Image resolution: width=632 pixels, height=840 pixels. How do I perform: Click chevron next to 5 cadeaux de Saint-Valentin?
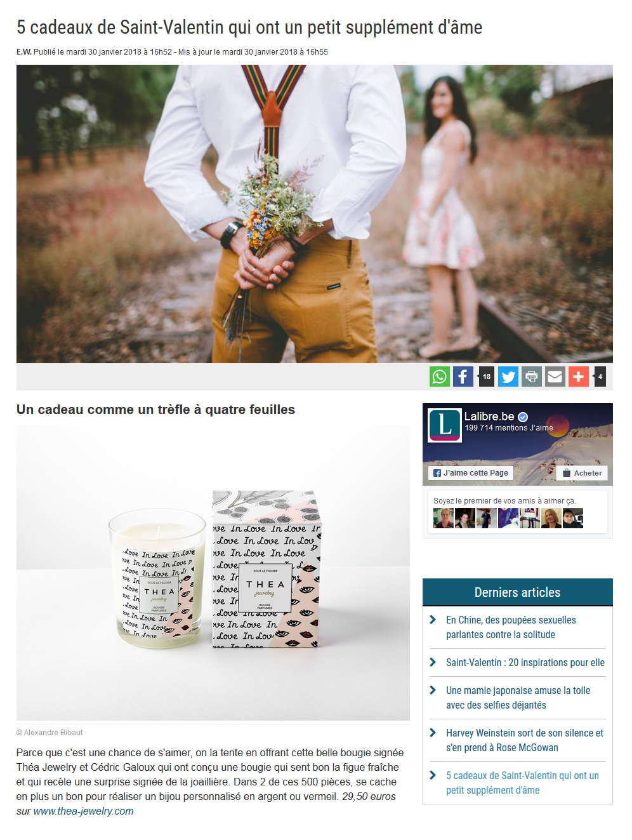(433, 775)
